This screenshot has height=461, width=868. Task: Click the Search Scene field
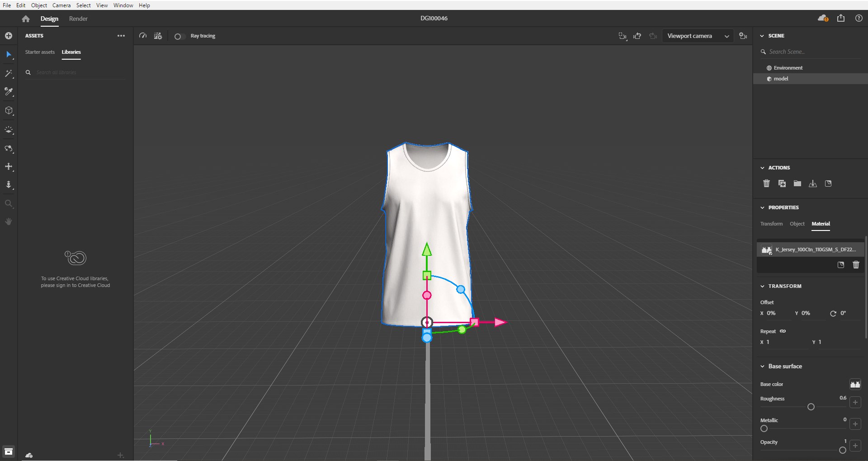pos(811,52)
